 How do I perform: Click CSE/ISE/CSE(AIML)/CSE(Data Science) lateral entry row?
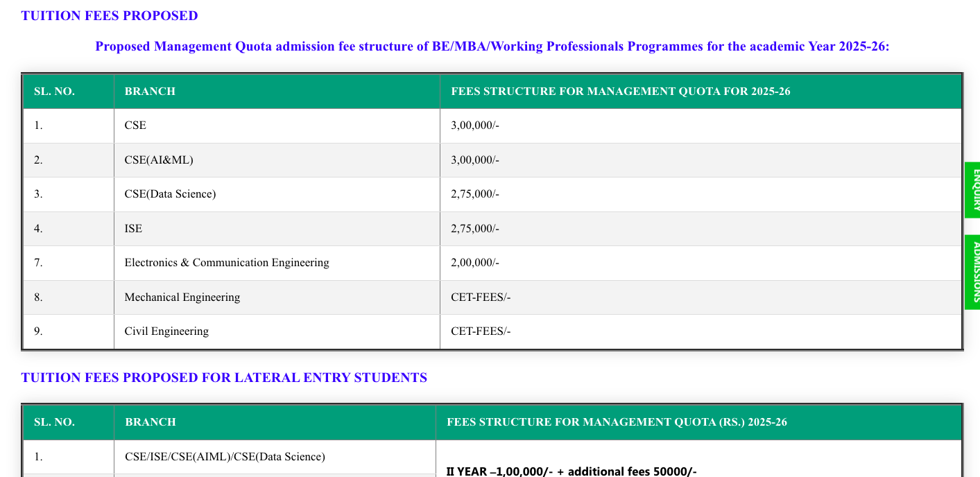pos(223,456)
